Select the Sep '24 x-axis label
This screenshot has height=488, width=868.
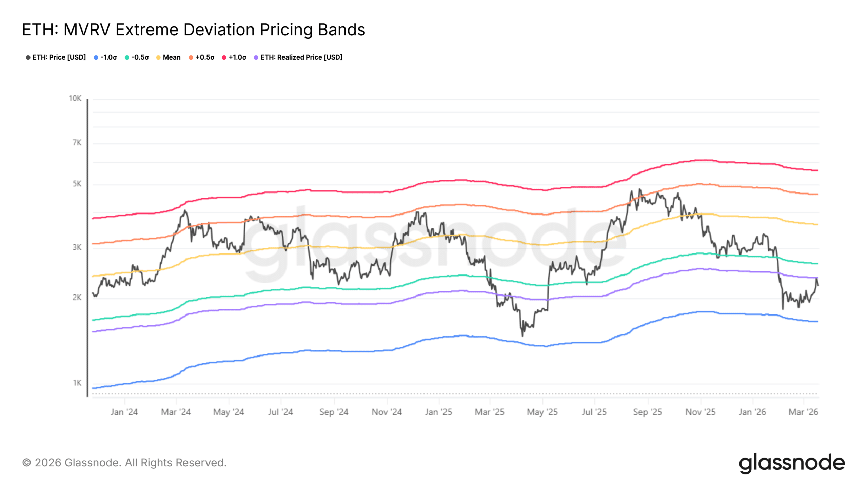[334, 412]
